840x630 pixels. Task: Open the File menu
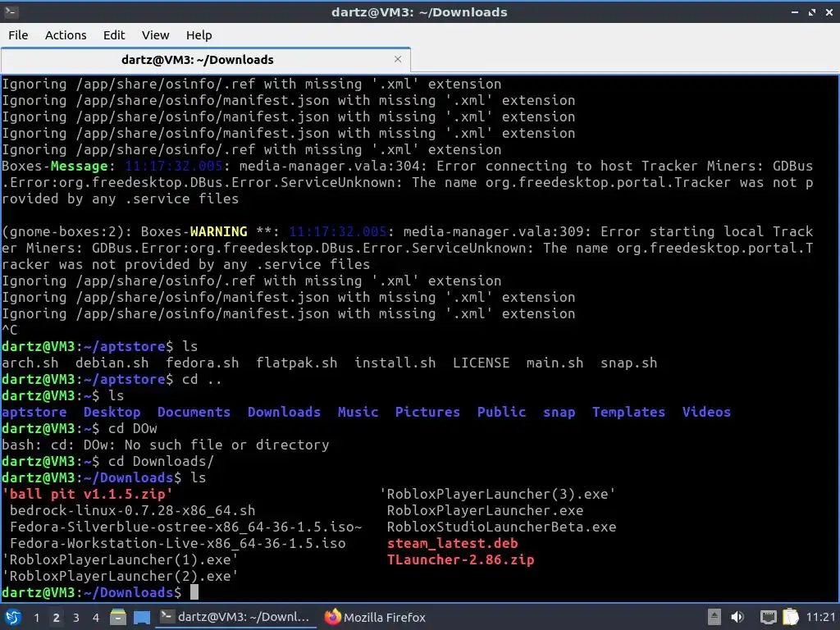18,35
